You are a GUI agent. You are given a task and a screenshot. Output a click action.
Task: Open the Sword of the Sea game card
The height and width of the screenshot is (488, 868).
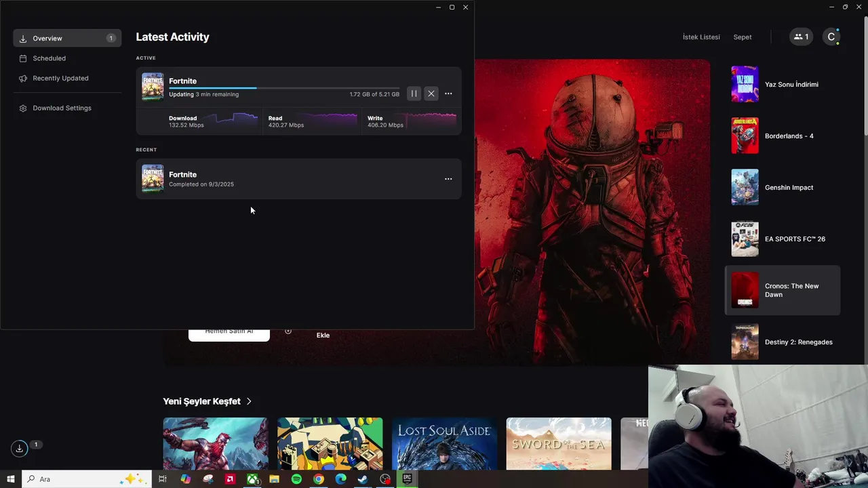point(559,443)
